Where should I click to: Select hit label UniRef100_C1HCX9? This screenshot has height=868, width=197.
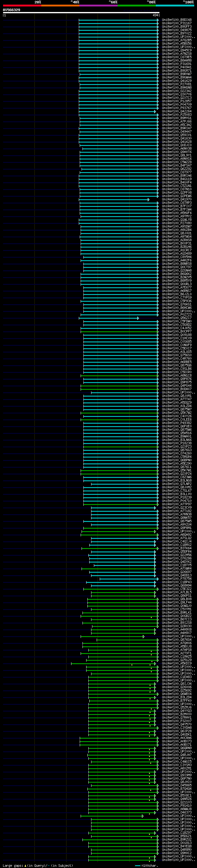pyautogui.click(x=177, y=338)
